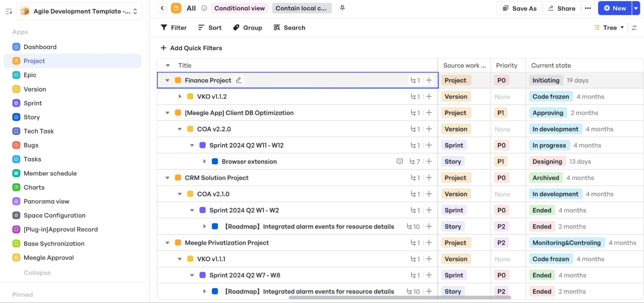Add child to CRM Solution Project with plus
Viewport: 644px width, 303px height.
tap(429, 178)
